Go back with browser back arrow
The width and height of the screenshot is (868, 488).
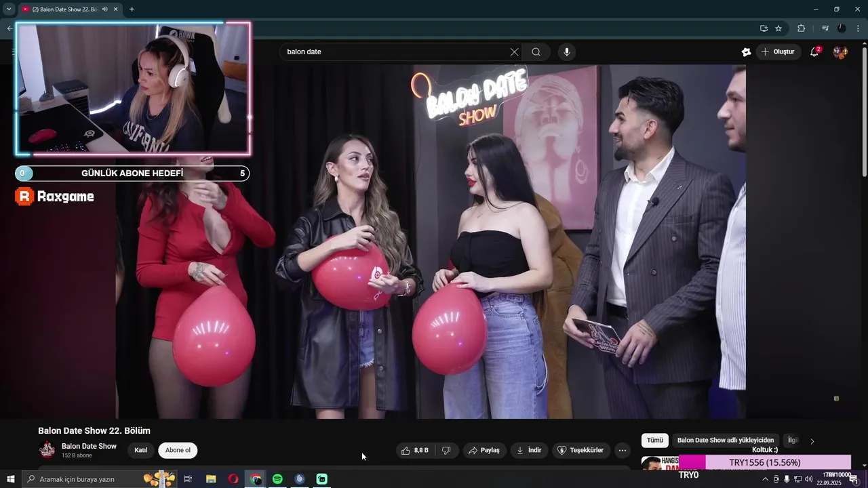tap(9, 28)
